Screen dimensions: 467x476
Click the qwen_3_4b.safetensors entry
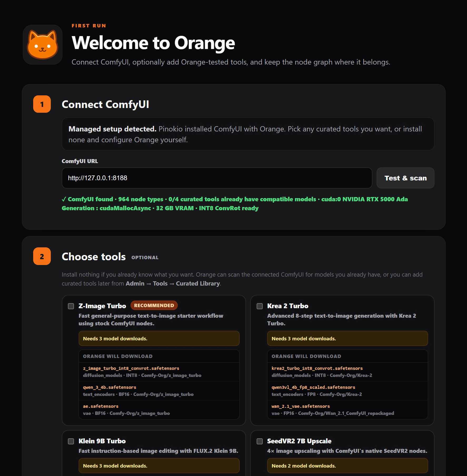(x=110, y=387)
